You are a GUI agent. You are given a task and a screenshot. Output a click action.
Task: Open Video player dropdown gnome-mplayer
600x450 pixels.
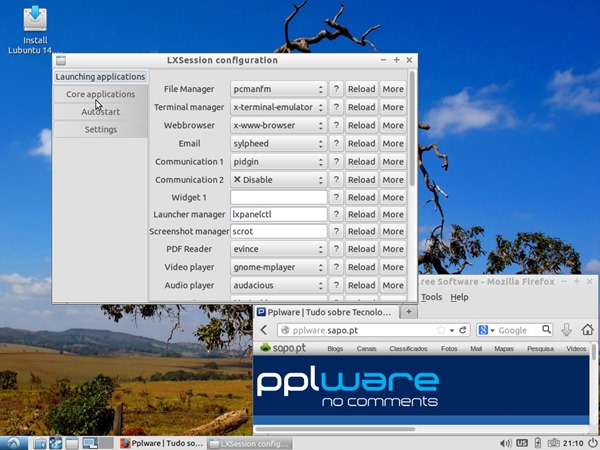(x=279, y=267)
